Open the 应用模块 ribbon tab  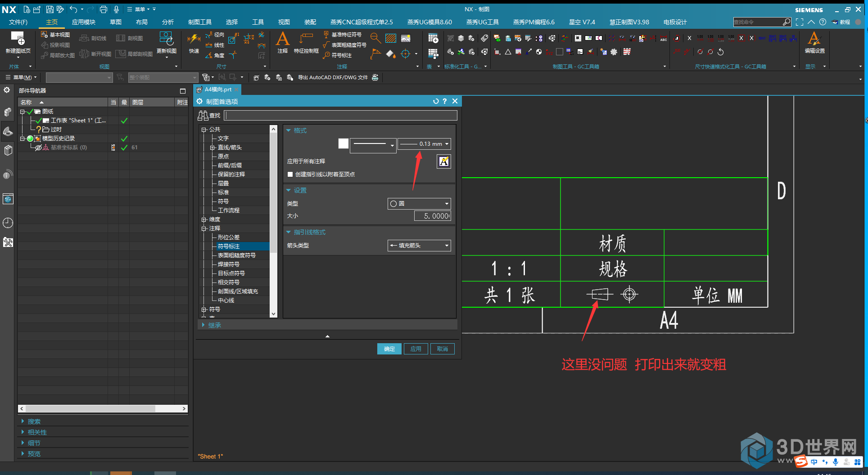click(84, 22)
